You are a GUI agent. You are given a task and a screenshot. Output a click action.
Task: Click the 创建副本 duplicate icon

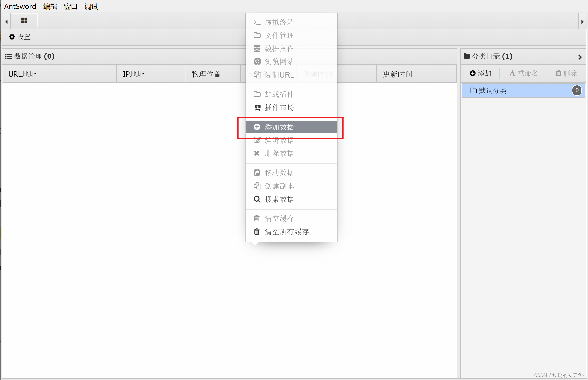(257, 186)
